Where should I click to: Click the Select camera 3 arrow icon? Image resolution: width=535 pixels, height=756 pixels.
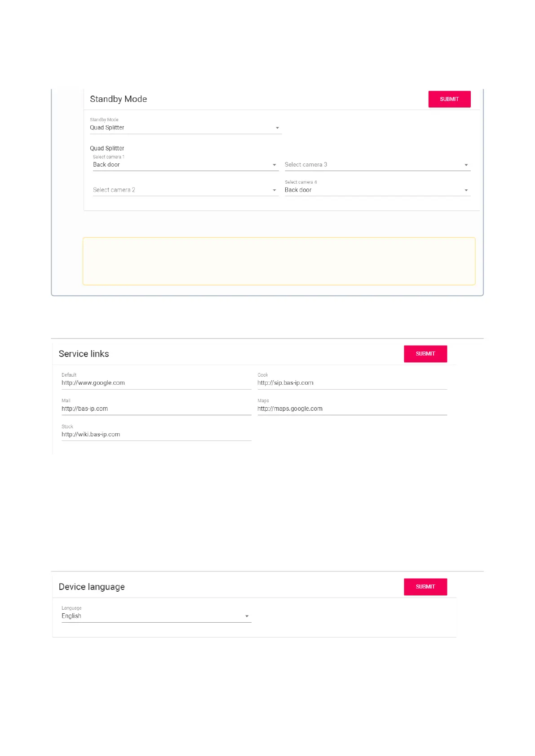[x=466, y=165]
